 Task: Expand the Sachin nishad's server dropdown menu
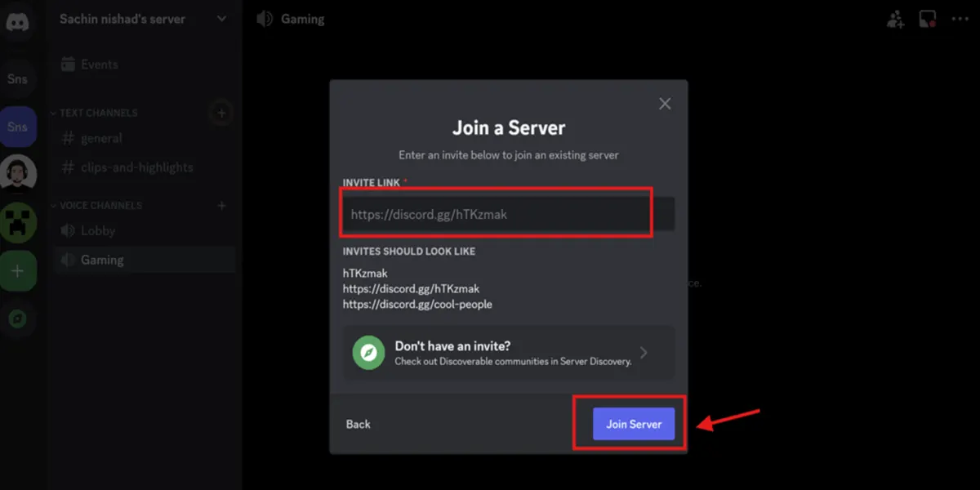(221, 19)
